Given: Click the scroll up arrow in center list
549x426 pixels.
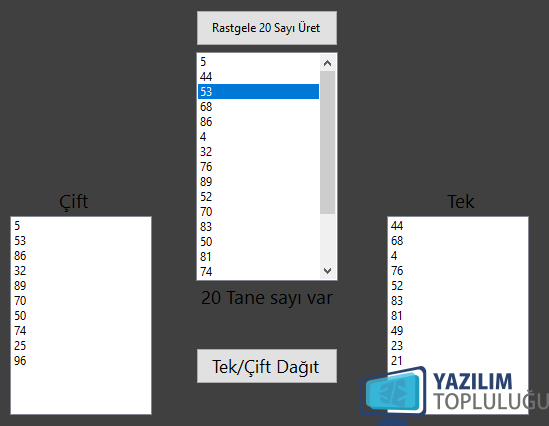Looking at the screenshot, I should pyautogui.click(x=327, y=63).
